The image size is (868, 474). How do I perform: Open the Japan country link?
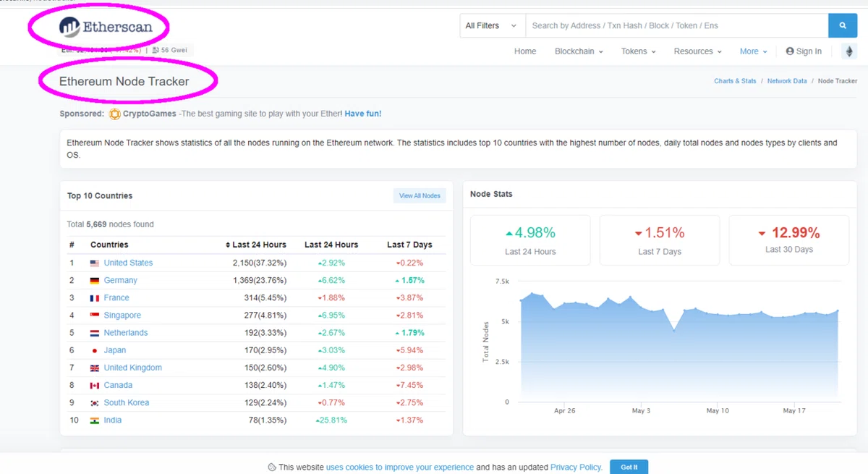[115, 350]
